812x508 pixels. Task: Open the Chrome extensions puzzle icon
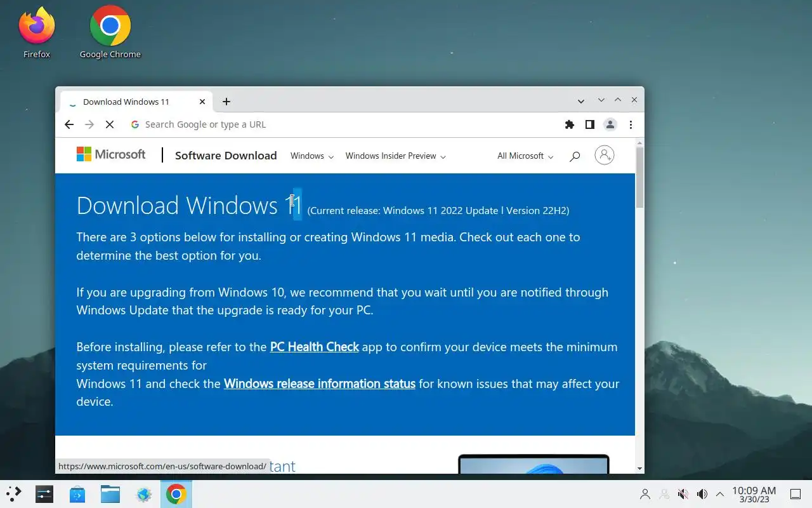(570, 124)
